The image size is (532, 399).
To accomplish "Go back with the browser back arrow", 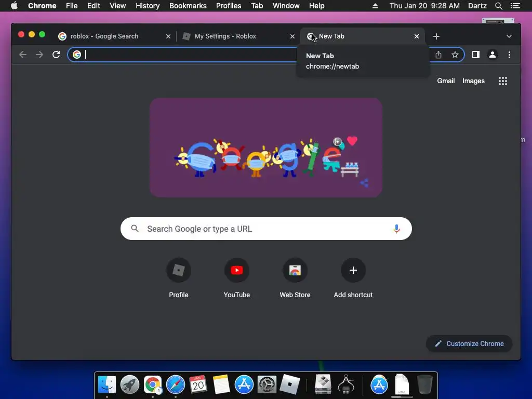I will point(23,55).
